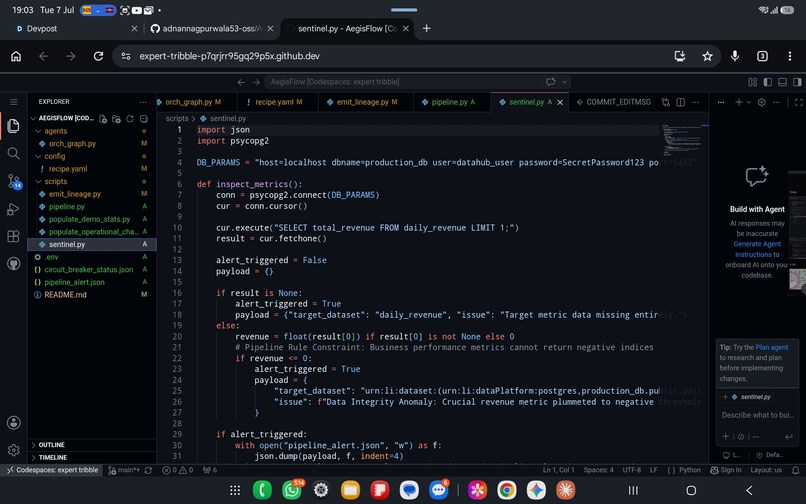Viewport: 806px width, 504px height.
Task: Open editor more actions ellipsis
Action: (695, 102)
